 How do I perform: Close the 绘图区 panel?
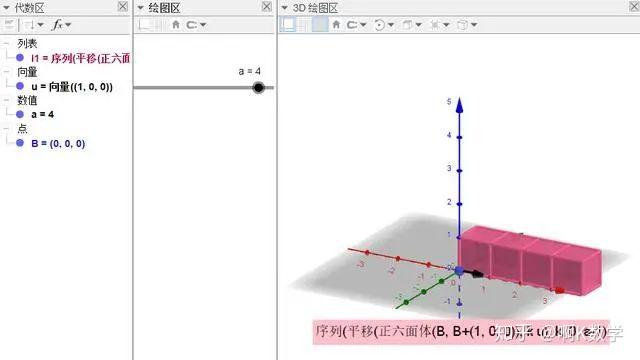pos(267,7)
